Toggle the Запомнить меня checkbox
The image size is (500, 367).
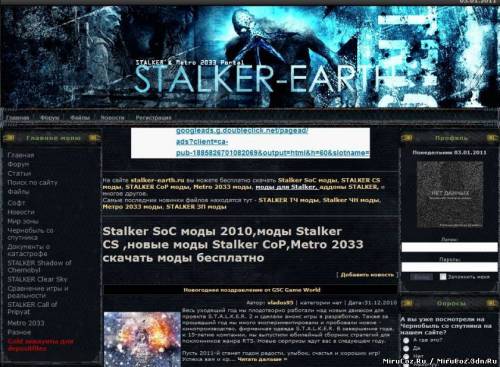tap(443, 276)
